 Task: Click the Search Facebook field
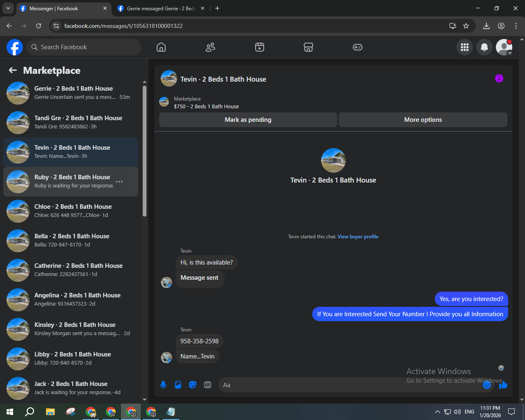(84, 47)
